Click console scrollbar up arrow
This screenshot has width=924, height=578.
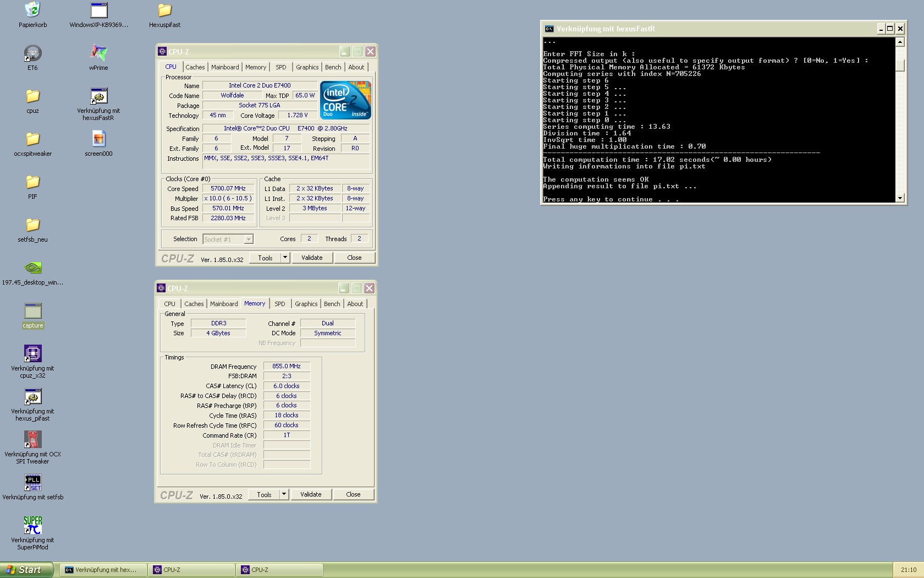(900, 42)
